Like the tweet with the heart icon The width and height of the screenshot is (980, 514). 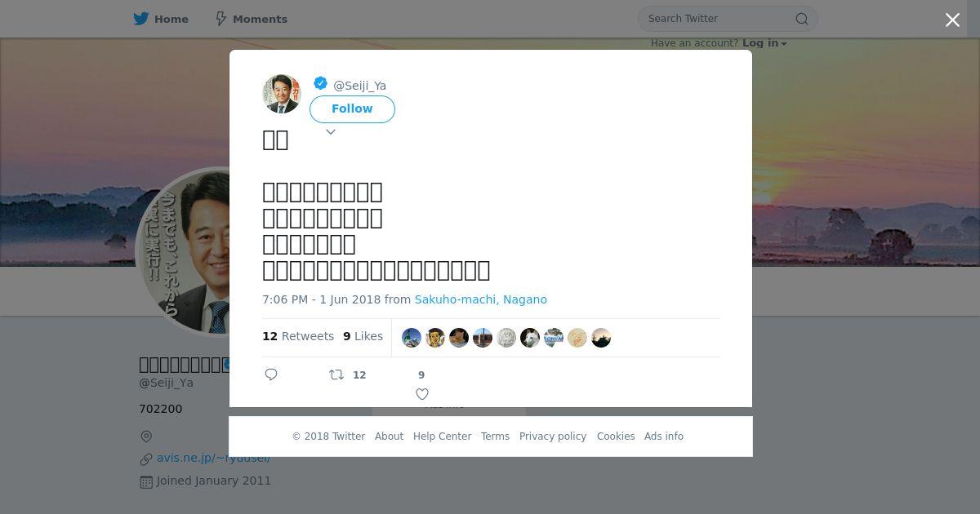422,394
